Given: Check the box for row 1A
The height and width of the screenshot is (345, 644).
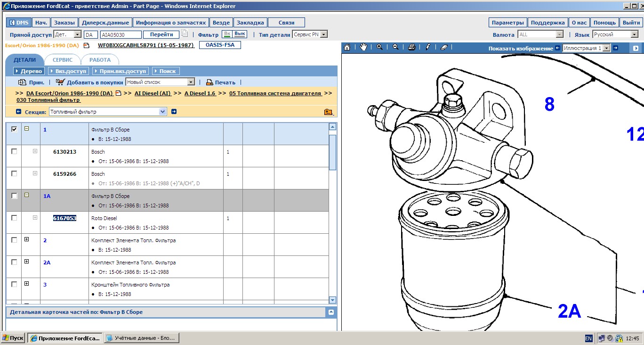Looking at the screenshot, I should tap(14, 196).
